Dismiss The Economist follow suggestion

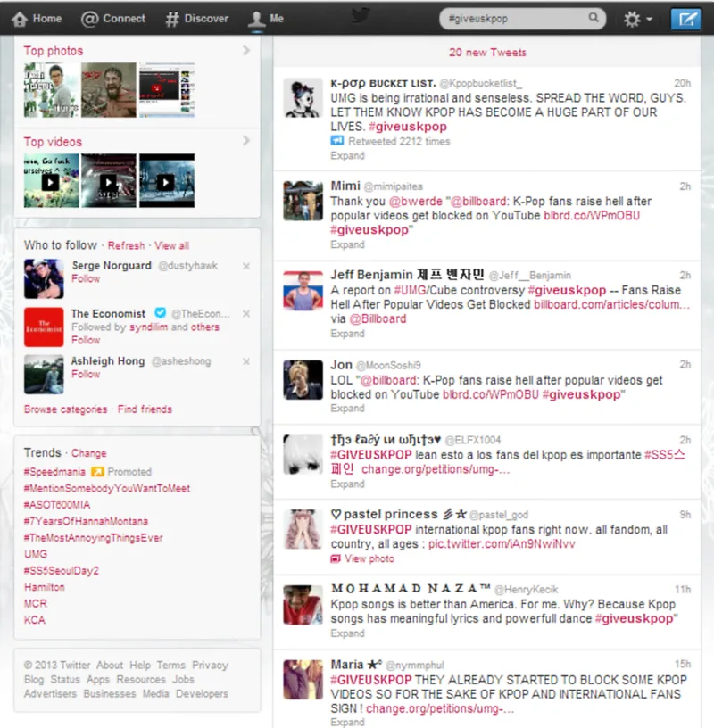pyautogui.click(x=246, y=314)
